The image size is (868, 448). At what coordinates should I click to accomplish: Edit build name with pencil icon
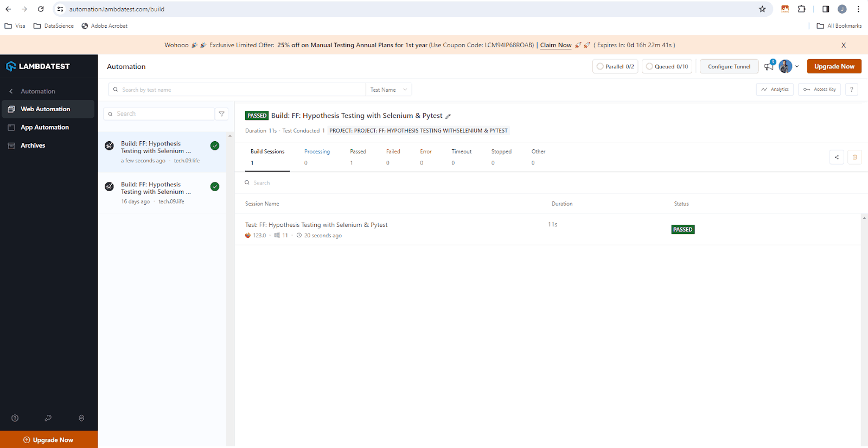pos(448,116)
